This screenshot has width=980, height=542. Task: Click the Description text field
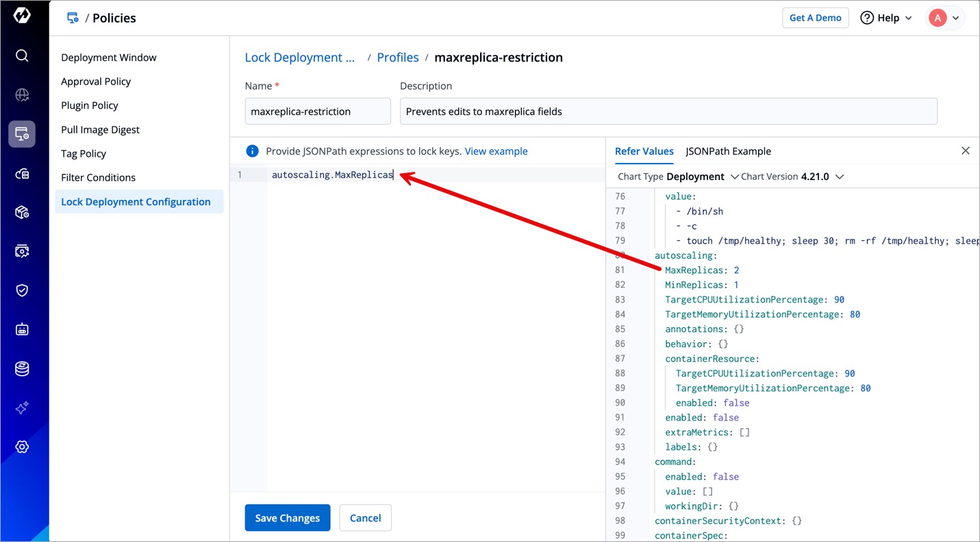tap(668, 112)
